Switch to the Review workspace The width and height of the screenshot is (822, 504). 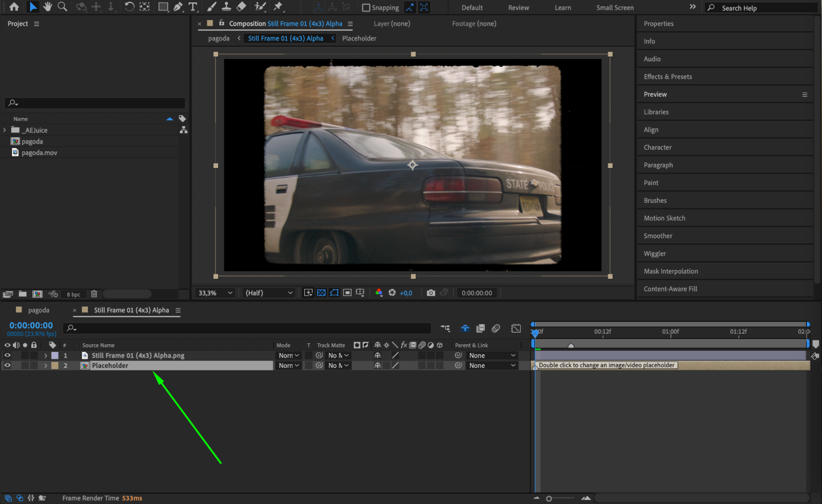518,7
